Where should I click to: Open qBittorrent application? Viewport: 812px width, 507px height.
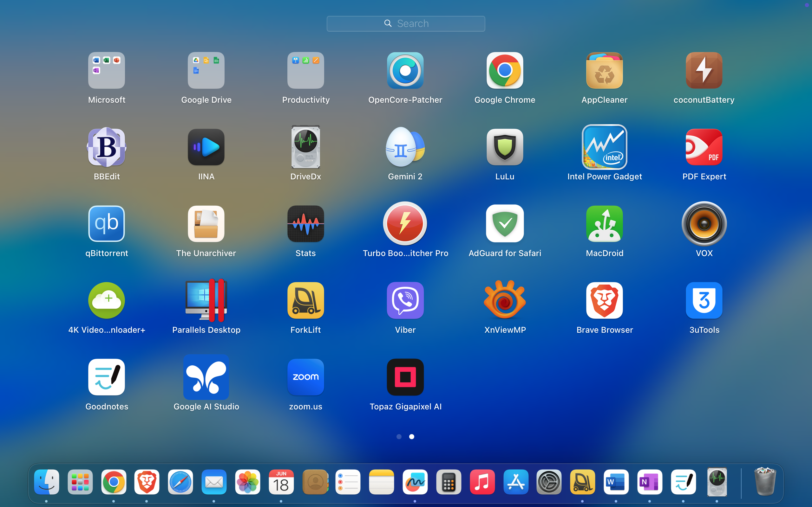(106, 224)
